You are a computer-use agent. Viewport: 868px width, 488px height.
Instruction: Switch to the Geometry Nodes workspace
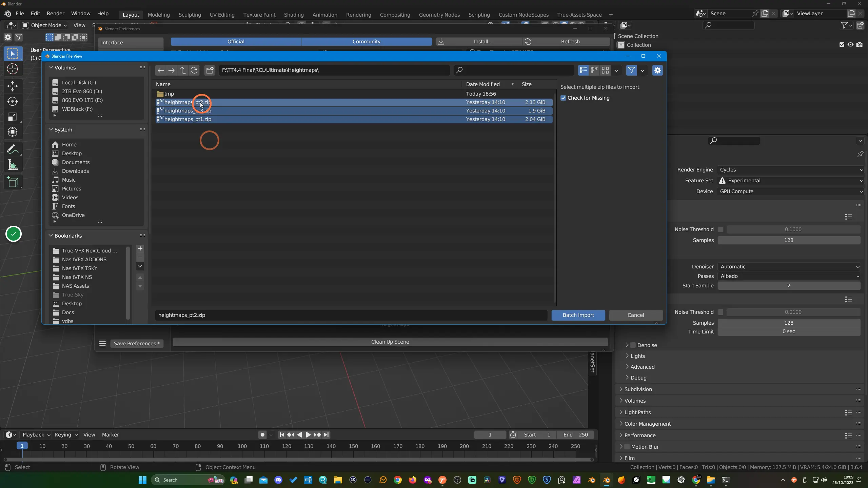coord(439,15)
